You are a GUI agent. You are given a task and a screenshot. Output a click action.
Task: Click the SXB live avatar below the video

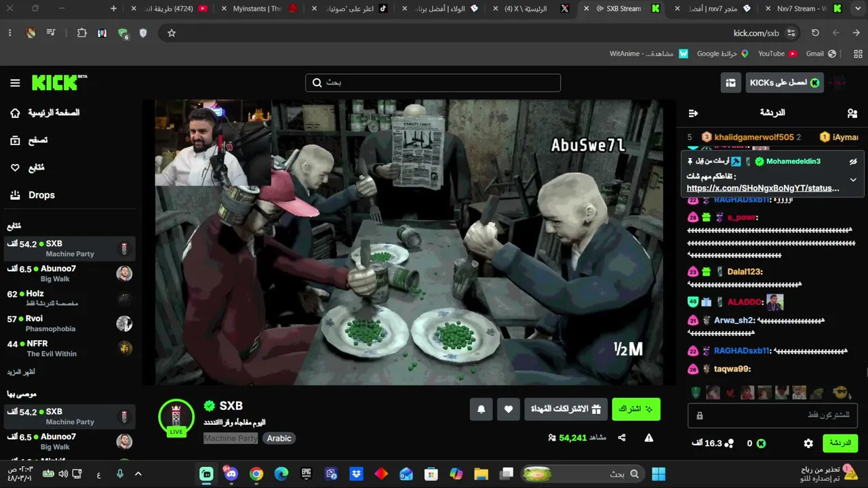click(x=176, y=417)
